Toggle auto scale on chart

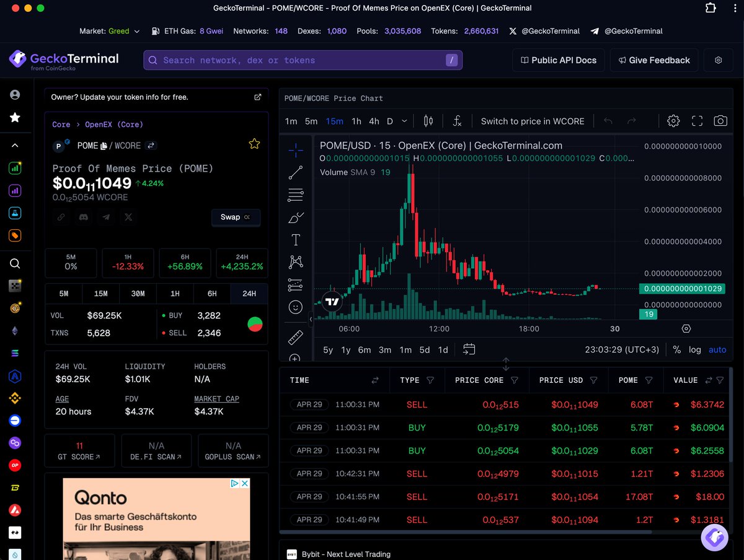point(717,349)
